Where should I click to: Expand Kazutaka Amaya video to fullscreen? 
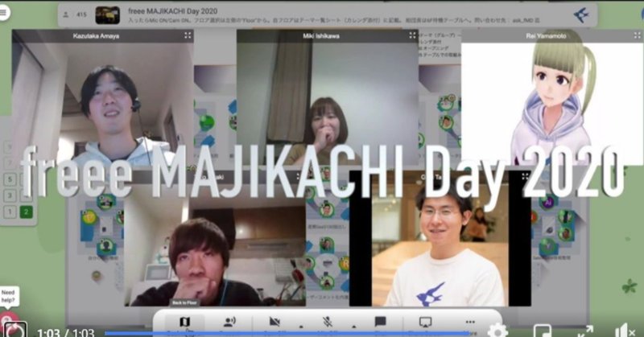188,35
